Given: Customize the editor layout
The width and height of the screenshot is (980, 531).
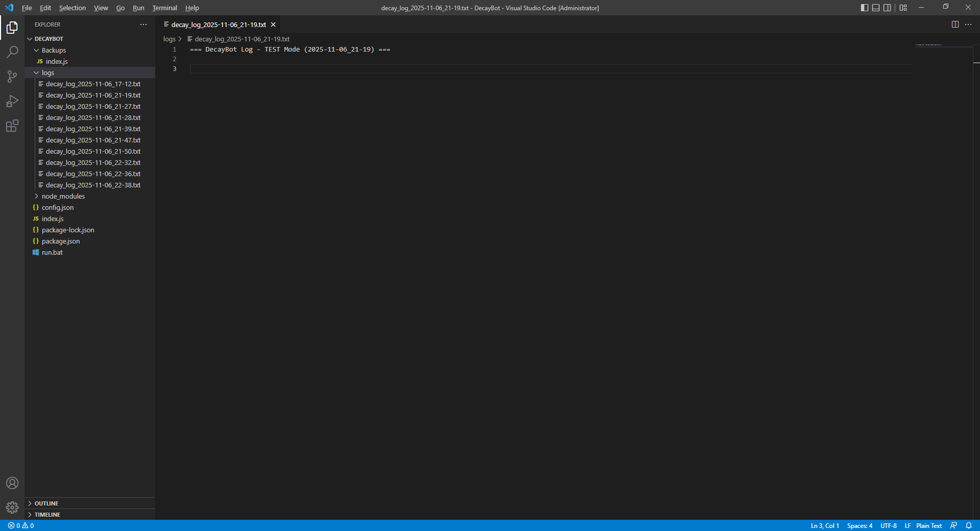Looking at the screenshot, I should 903,8.
